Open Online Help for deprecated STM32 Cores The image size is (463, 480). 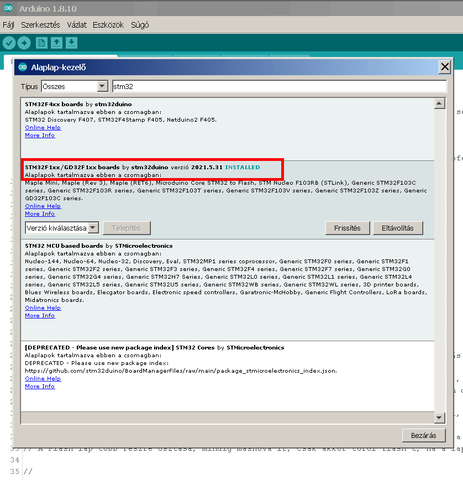pos(43,379)
